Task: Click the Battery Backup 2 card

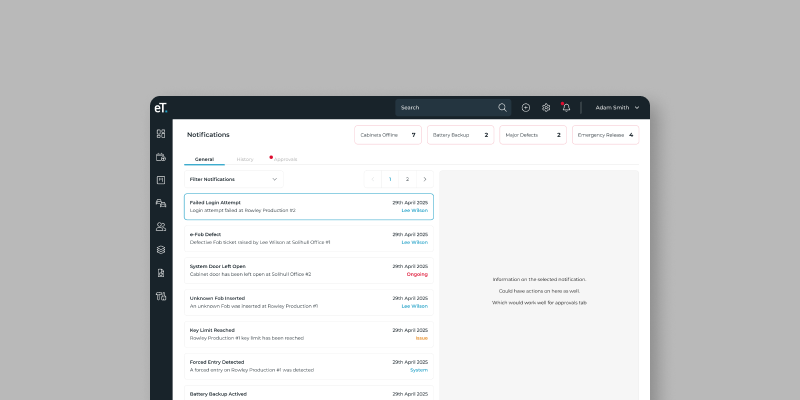Action: tap(460, 135)
